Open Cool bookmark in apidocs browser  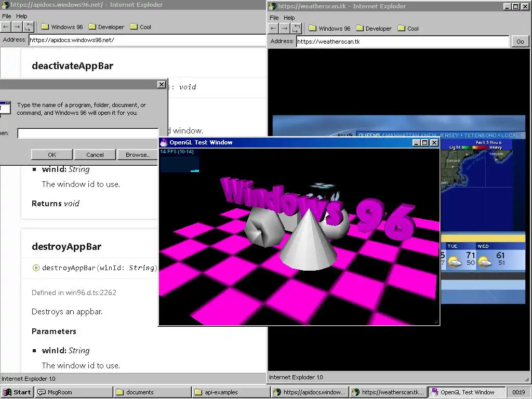pos(140,27)
